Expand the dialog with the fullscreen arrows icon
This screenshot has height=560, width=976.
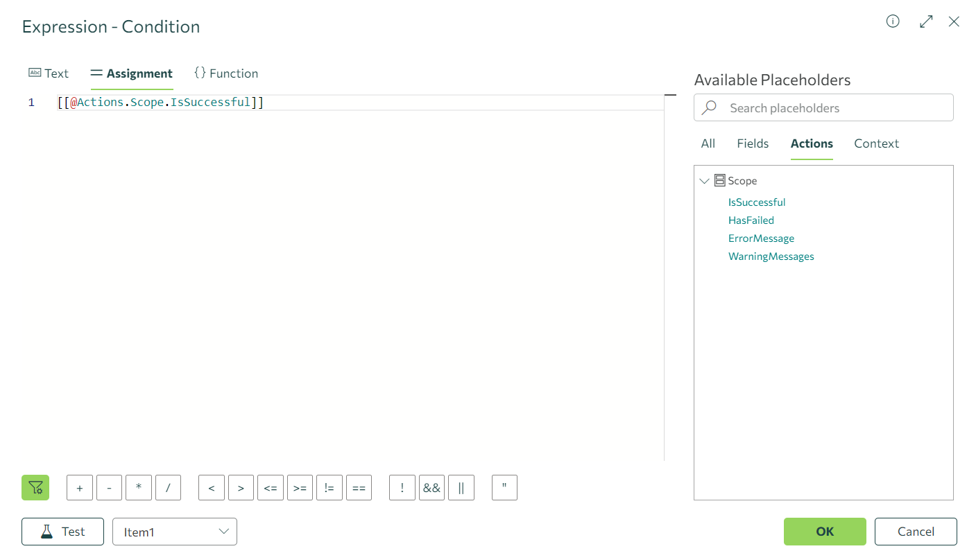[926, 21]
